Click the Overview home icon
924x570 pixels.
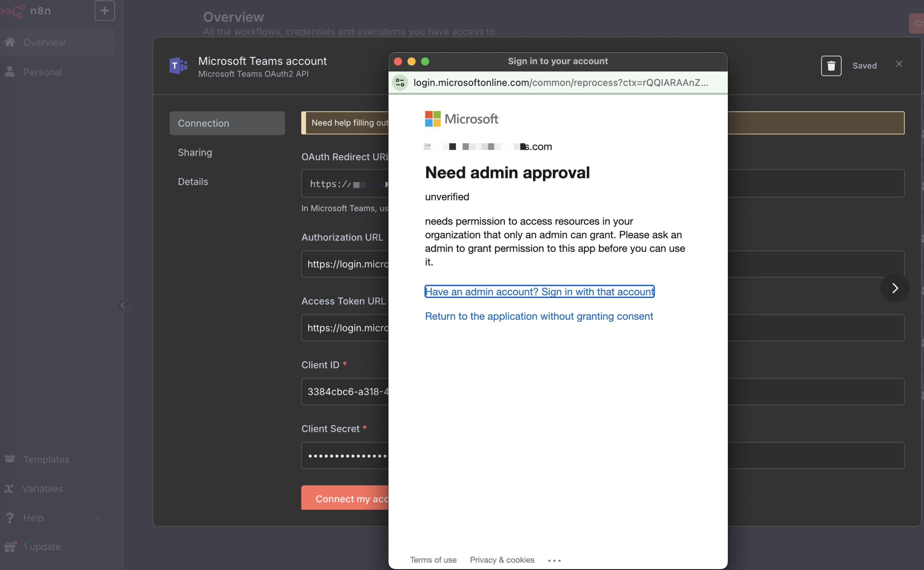10,42
